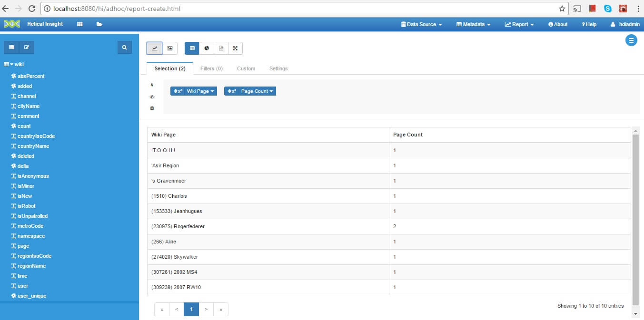Screen dimensions: 644x320
Task: Open the folder icon in the top bar
Action: (x=99, y=24)
